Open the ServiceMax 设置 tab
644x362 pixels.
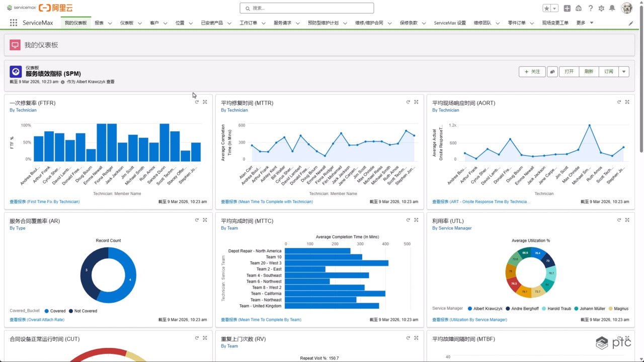point(450,23)
